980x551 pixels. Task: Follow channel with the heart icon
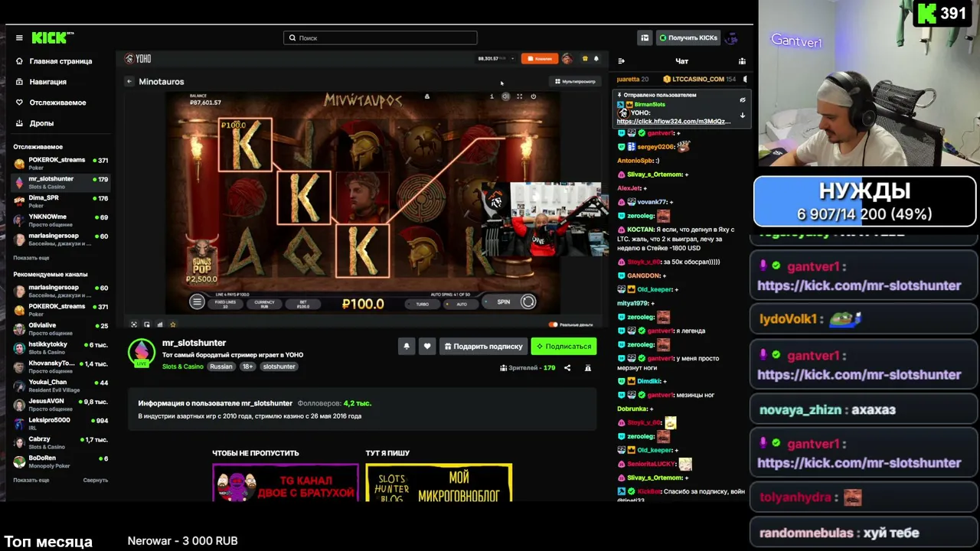(x=427, y=347)
